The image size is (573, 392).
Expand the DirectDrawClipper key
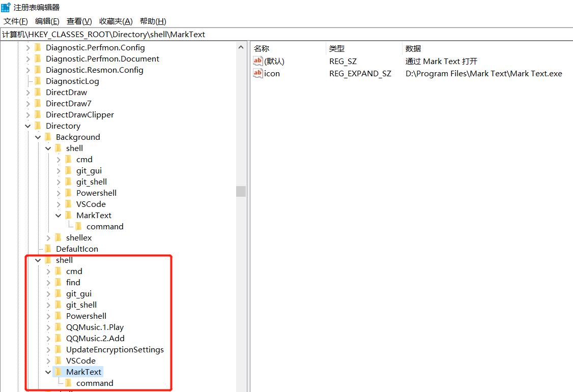click(28, 115)
